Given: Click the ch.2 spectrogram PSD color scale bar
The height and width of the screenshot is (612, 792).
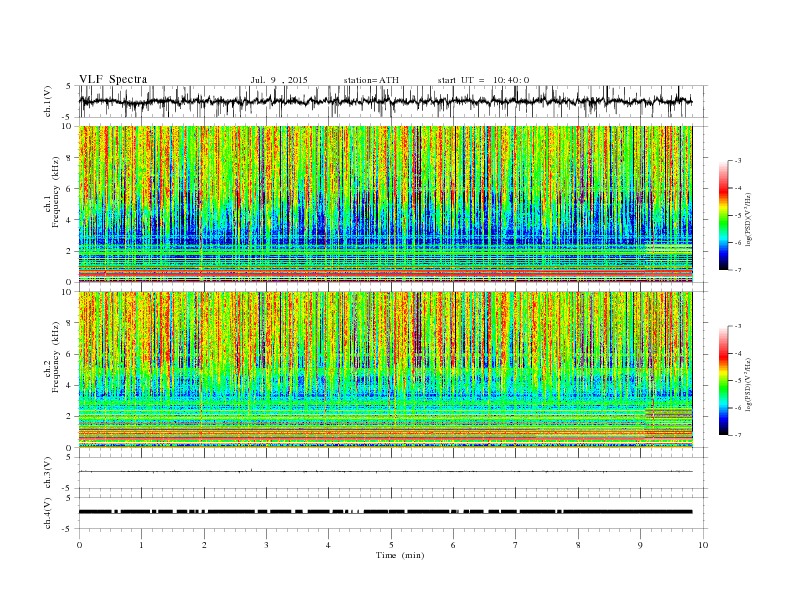Looking at the screenshot, I should pos(723,381).
